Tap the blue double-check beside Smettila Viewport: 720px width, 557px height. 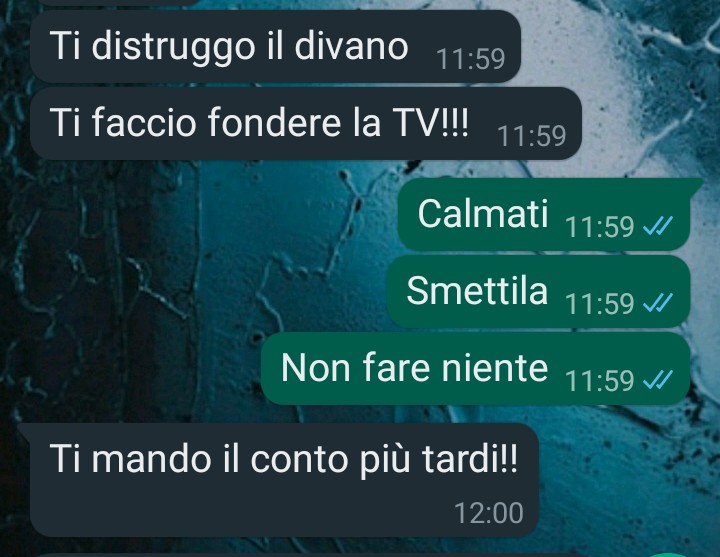coord(658,303)
